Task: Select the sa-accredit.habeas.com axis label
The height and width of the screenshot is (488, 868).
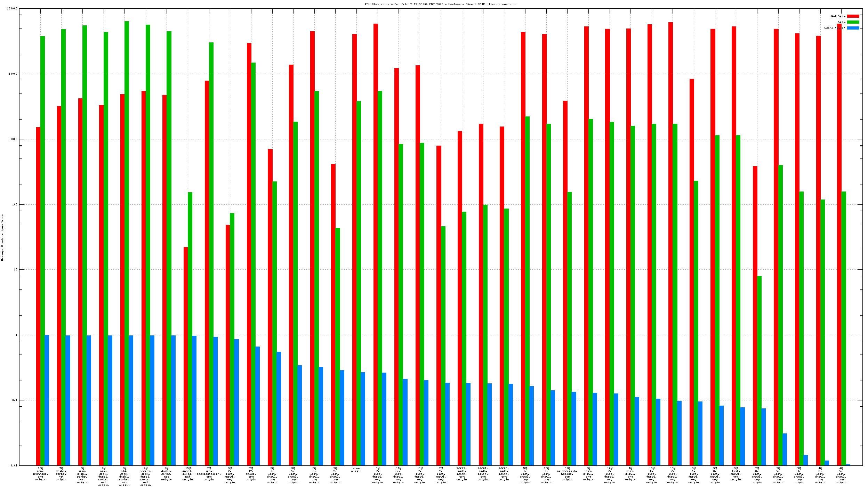Action: click(567, 474)
